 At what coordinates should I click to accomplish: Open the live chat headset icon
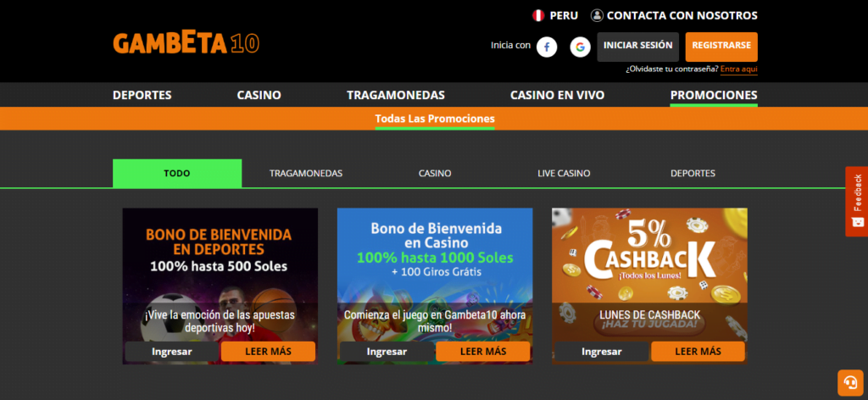coord(849,381)
